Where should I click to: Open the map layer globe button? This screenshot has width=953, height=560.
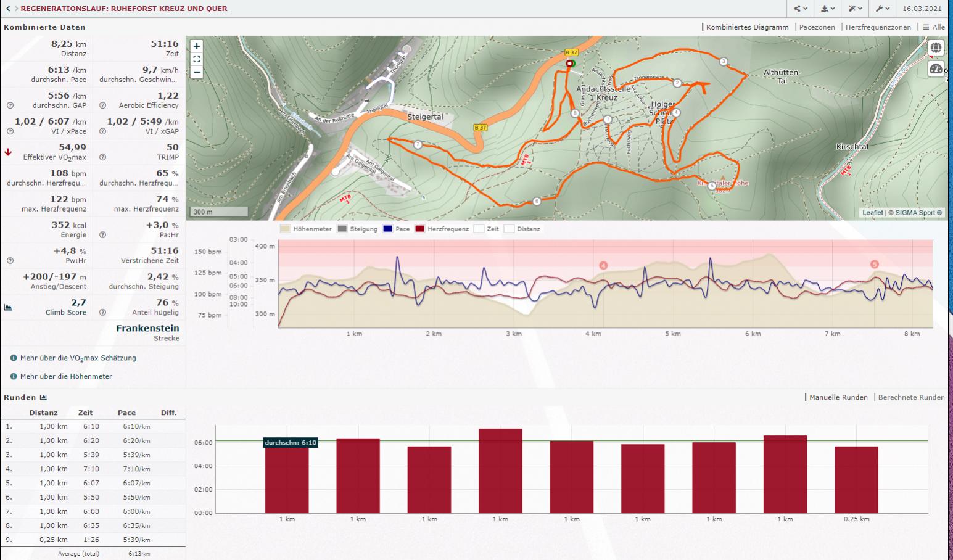(936, 47)
